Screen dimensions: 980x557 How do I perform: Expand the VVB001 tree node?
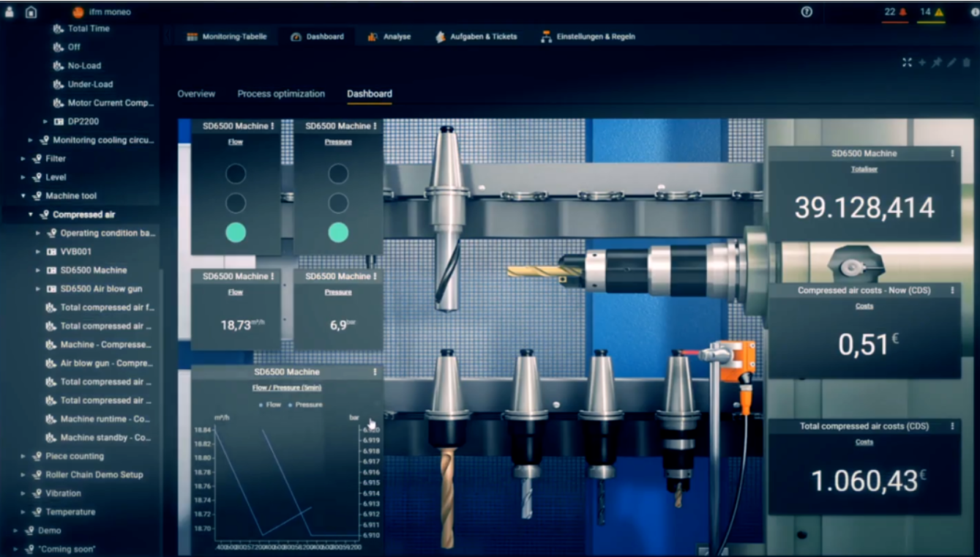(x=38, y=252)
